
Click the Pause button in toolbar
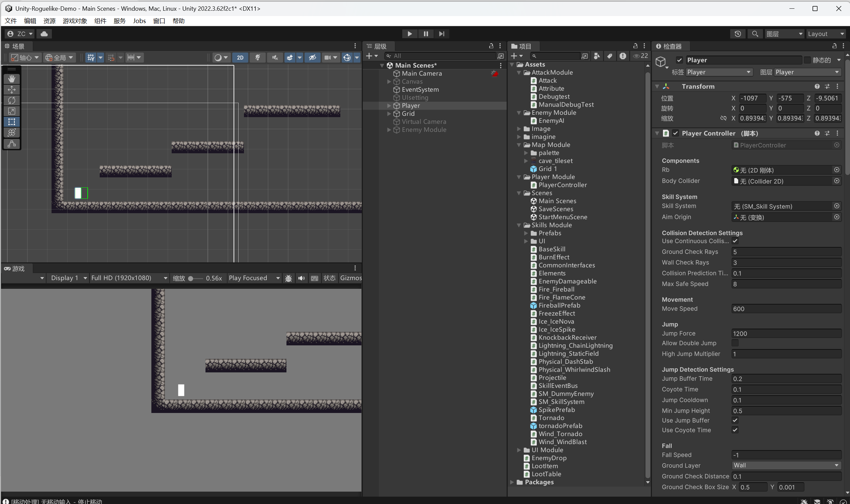click(426, 33)
